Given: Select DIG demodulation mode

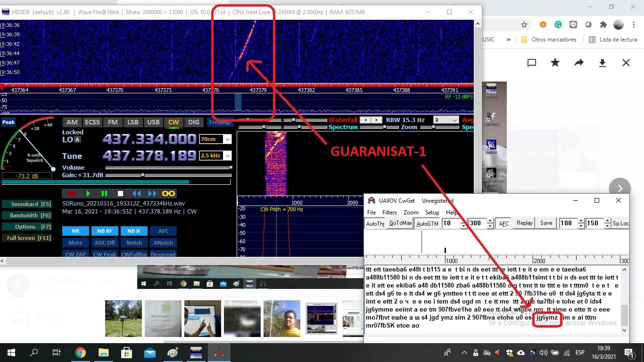Looking at the screenshot, I should (x=194, y=122).
